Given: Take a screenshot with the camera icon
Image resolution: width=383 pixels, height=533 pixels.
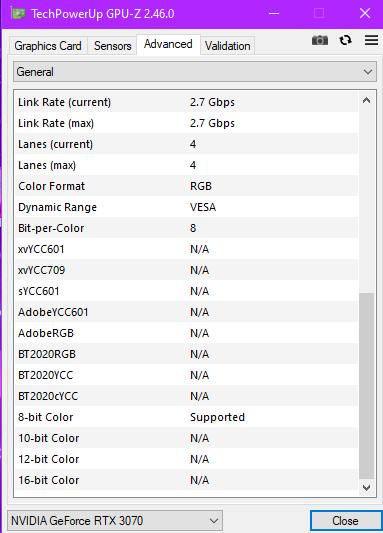Looking at the screenshot, I should [x=320, y=40].
